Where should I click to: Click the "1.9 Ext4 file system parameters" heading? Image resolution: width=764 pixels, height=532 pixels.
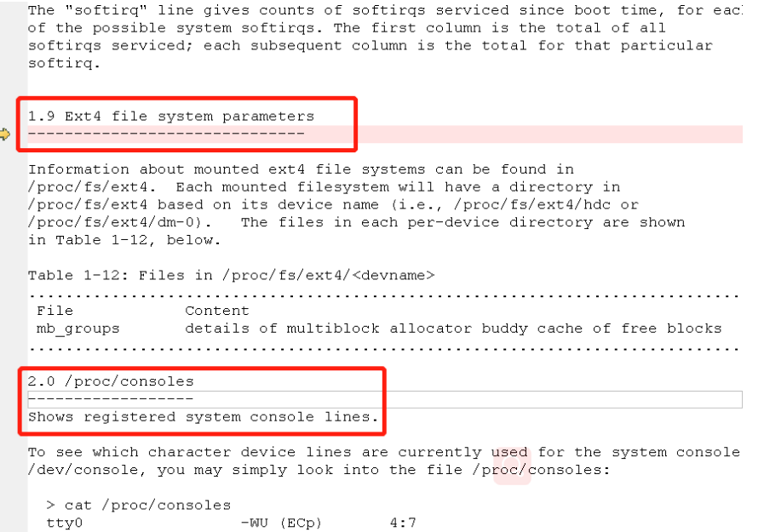pos(170,116)
